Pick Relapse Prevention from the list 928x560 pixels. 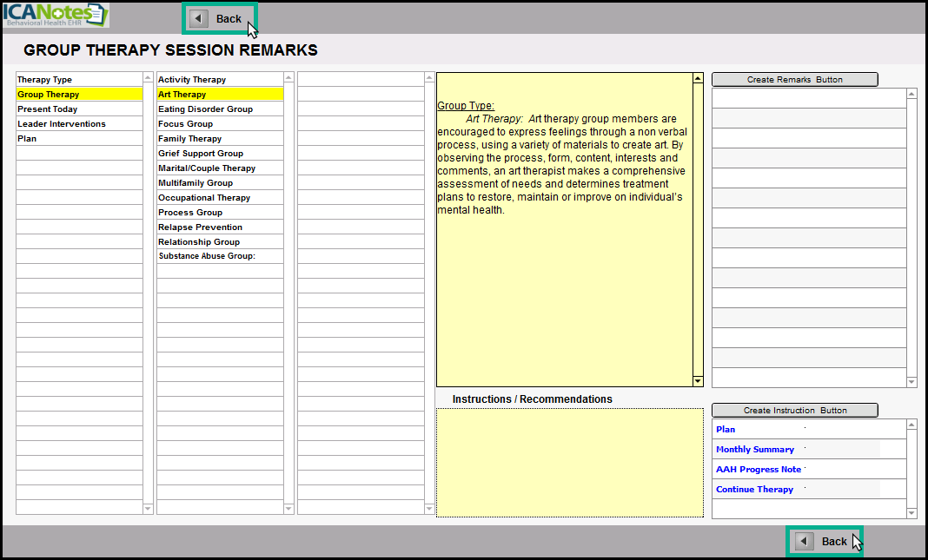point(200,227)
